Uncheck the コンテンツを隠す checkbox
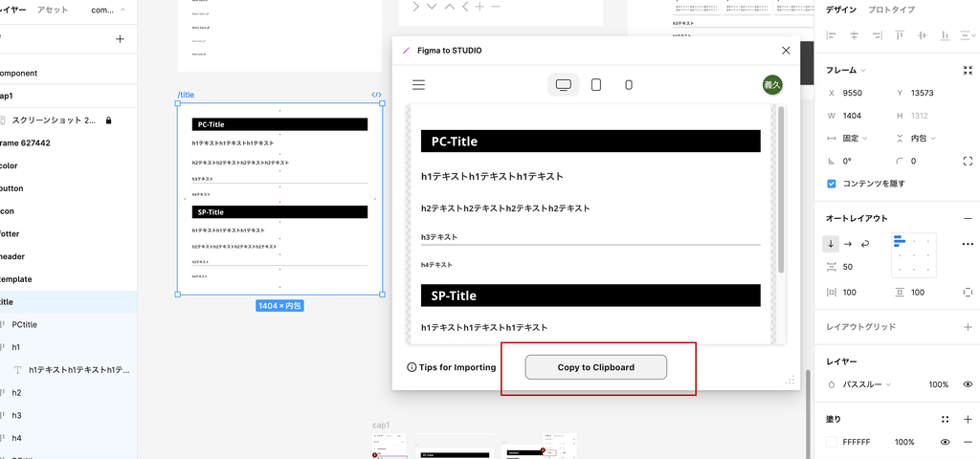This screenshot has width=980, height=459. 832,184
